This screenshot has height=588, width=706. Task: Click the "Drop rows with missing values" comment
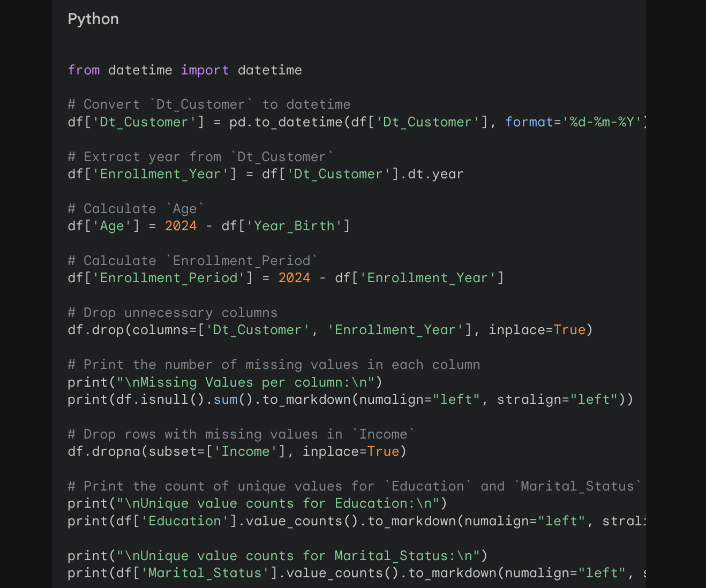[242, 434]
